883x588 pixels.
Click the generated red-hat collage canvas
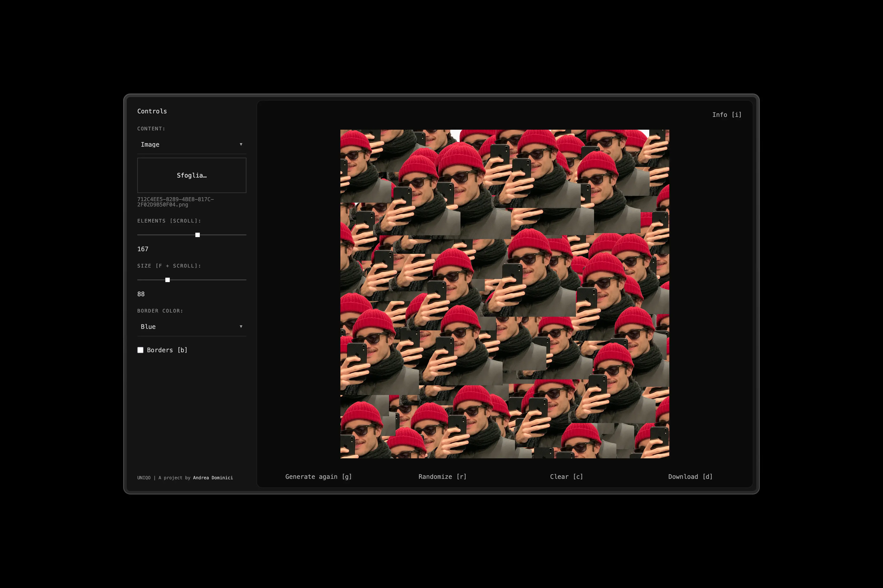coord(504,294)
